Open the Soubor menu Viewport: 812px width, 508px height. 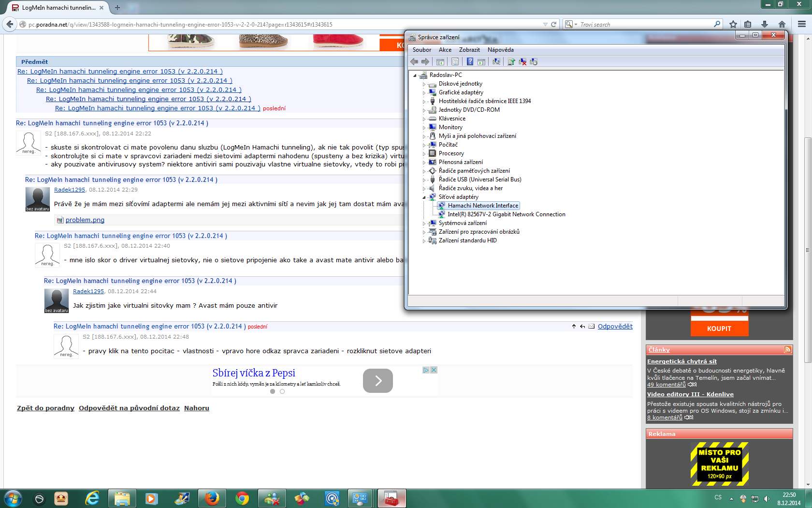[422, 50]
